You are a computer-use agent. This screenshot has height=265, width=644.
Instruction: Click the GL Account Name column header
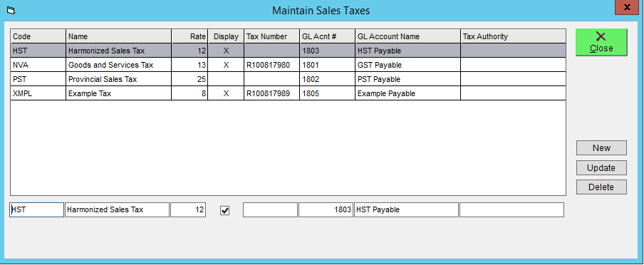407,36
